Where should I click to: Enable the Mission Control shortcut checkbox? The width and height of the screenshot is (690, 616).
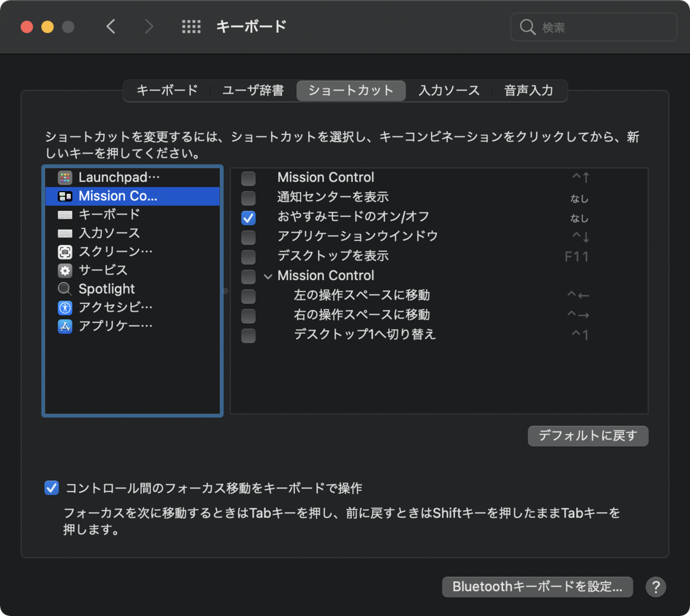pyautogui.click(x=248, y=178)
